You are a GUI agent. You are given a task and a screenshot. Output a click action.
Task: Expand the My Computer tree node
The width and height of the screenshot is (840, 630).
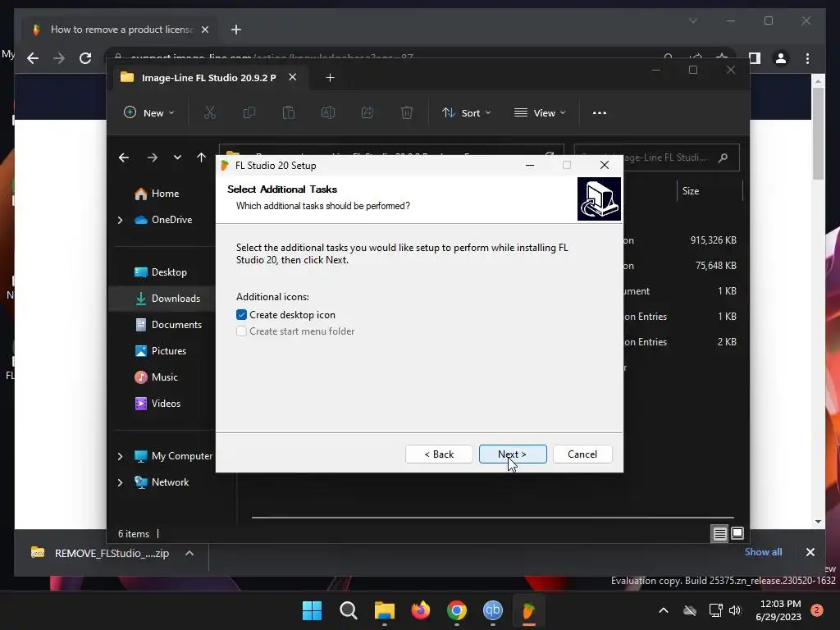pyautogui.click(x=120, y=456)
